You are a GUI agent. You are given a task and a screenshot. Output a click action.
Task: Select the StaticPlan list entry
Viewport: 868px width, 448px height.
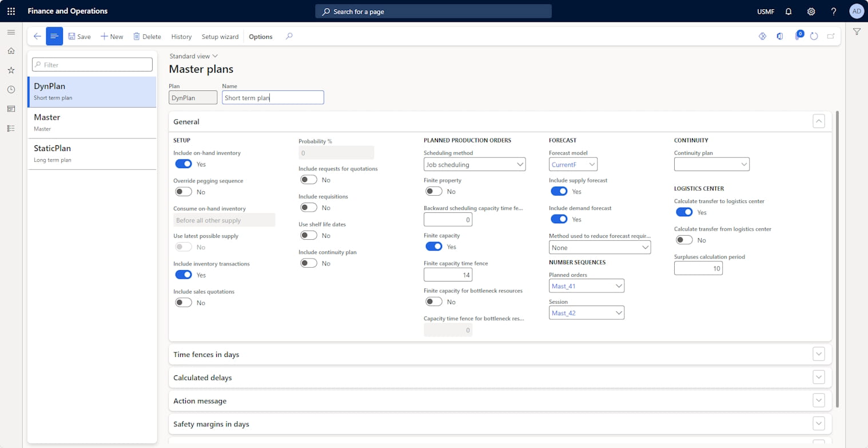91,153
